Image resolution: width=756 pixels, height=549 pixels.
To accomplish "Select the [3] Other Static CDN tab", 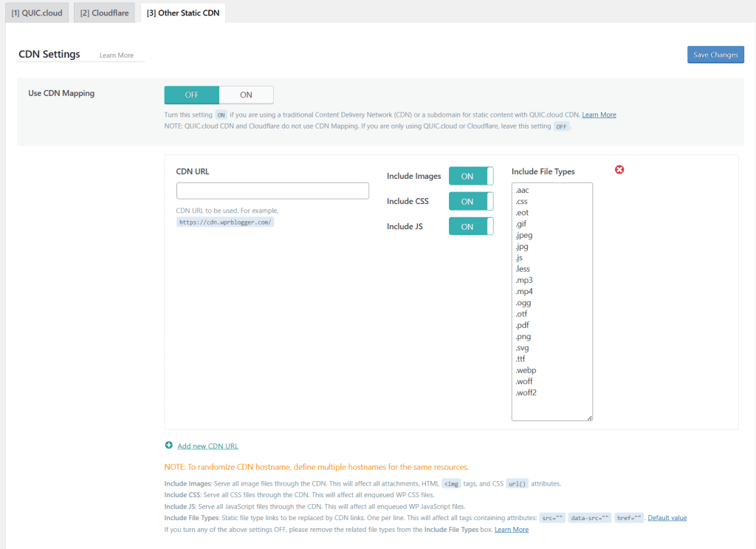I will point(182,13).
